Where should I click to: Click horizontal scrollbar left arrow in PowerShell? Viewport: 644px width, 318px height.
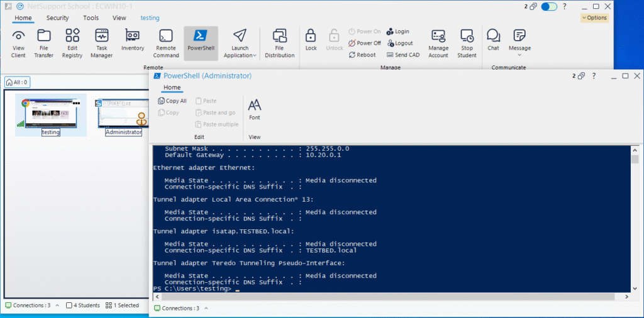tap(156, 296)
